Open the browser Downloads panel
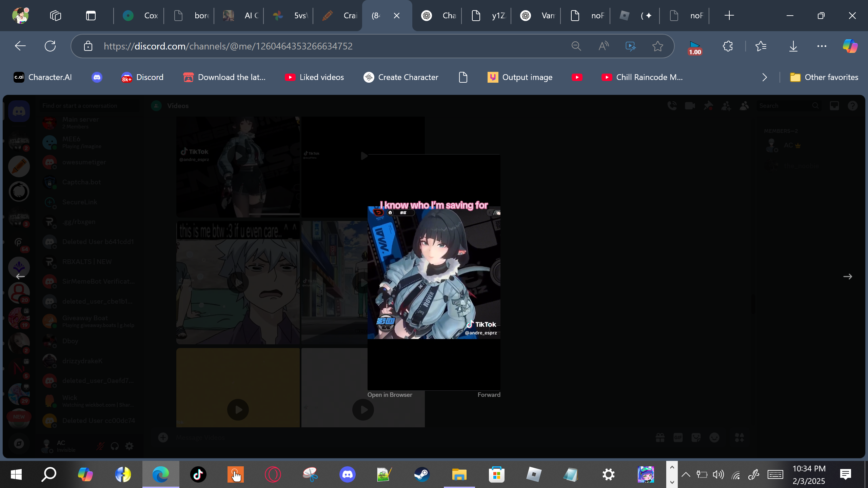This screenshot has width=868, height=488. (x=793, y=46)
